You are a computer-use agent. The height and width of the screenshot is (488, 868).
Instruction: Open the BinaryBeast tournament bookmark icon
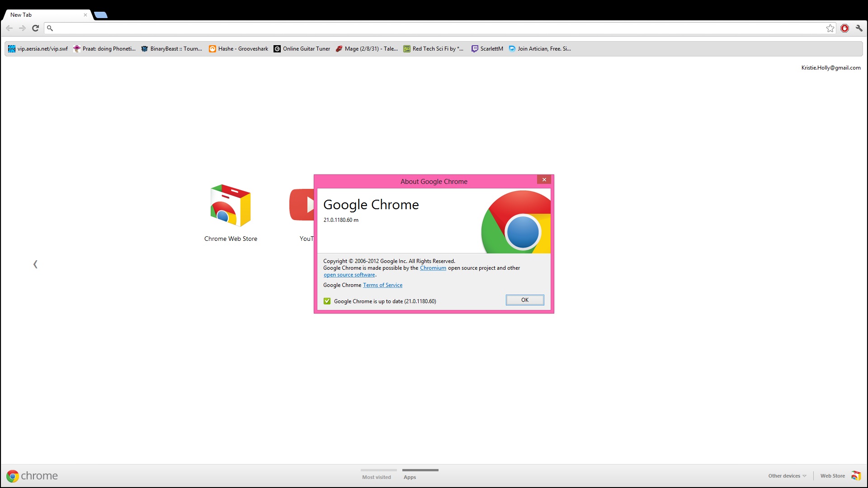click(145, 49)
